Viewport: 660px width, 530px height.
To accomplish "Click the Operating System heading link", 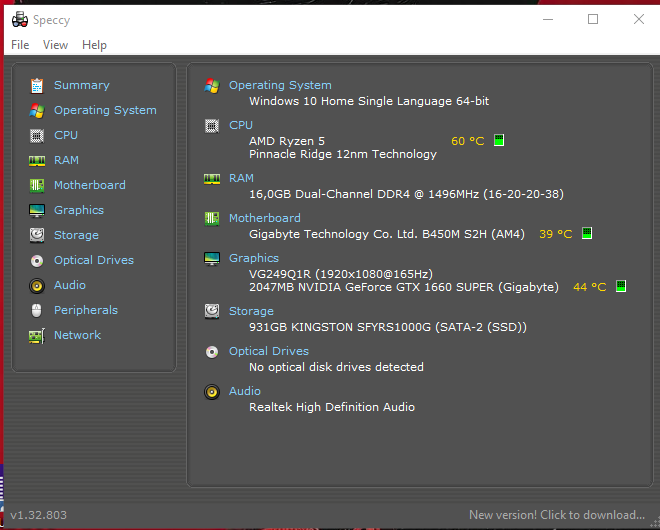I will [280, 85].
